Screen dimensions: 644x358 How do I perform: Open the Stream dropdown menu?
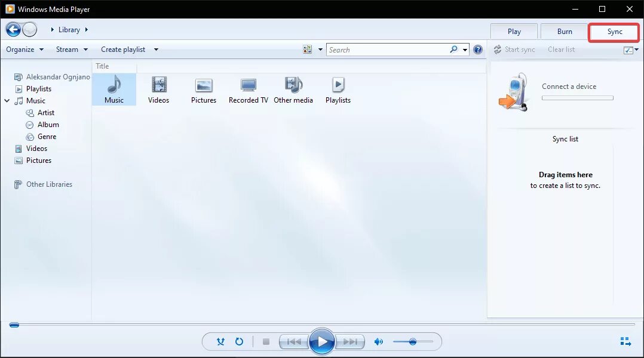click(72, 49)
